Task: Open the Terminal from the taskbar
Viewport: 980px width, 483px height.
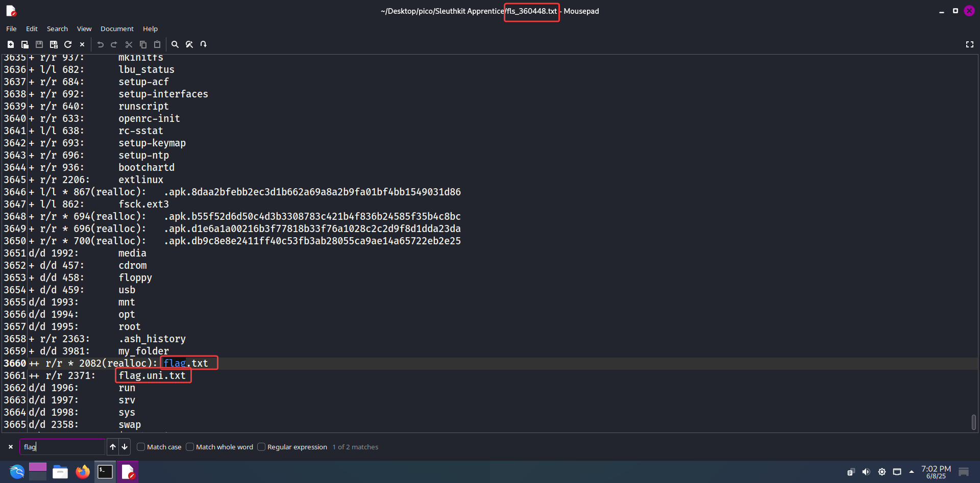Action: click(105, 472)
